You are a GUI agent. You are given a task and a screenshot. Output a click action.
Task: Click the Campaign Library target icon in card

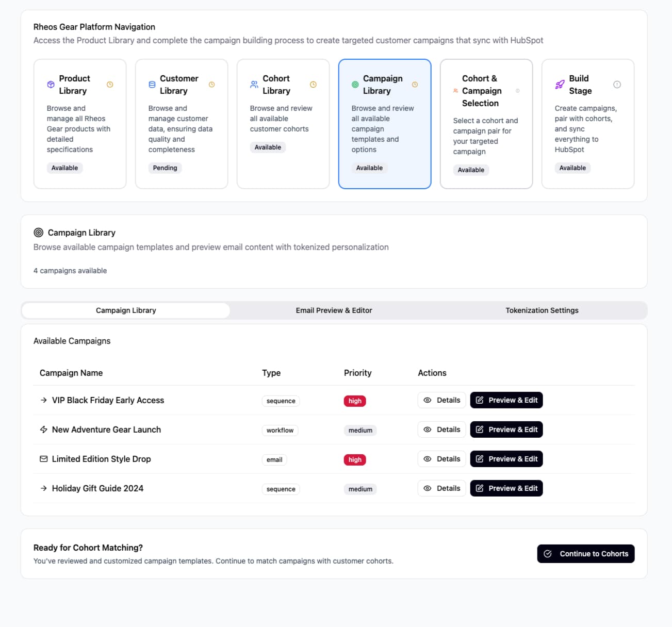point(355,85)
